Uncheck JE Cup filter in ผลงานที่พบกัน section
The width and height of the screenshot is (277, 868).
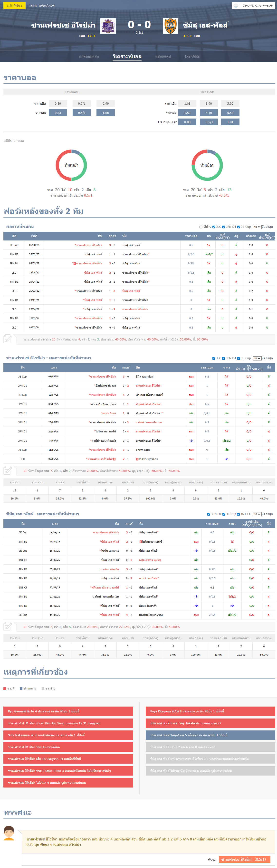239,227
